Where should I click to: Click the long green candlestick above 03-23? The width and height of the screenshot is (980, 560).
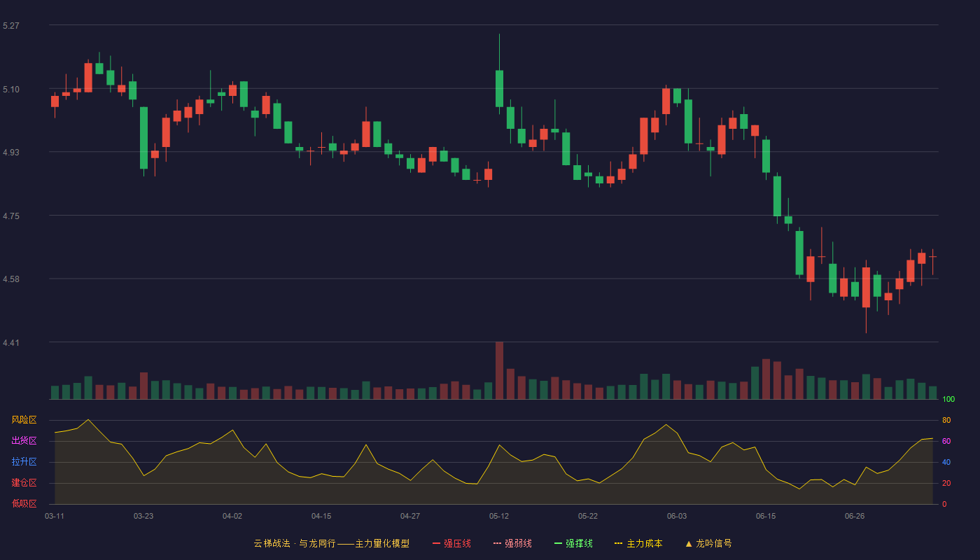tap(143, 138)
